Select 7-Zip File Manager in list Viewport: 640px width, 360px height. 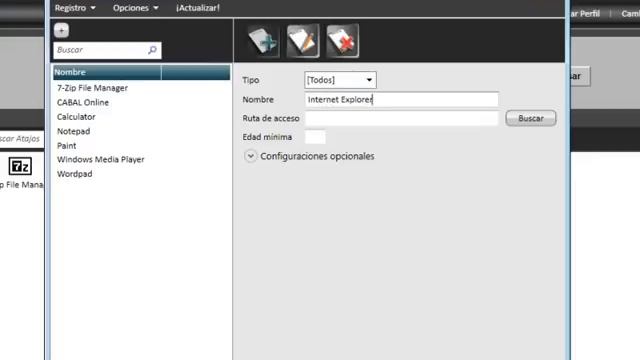coord(92,88)
